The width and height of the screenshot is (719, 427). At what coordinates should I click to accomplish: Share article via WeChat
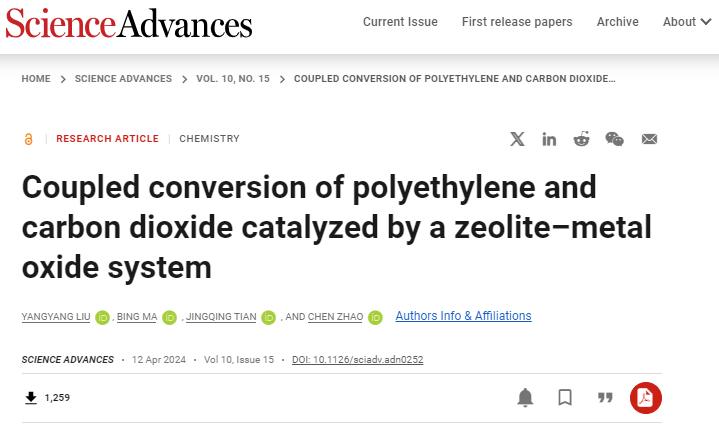click(614, 139)
